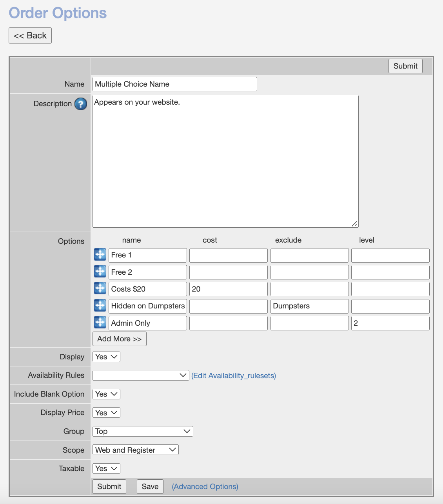Click the Name text field
Image resolution: width=443 pixels, height=504 pixels.
pyautogui.click(x=175, y=84)
